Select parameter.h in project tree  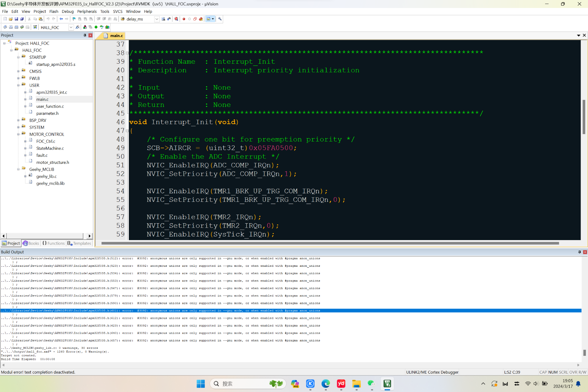pos(47,113)
